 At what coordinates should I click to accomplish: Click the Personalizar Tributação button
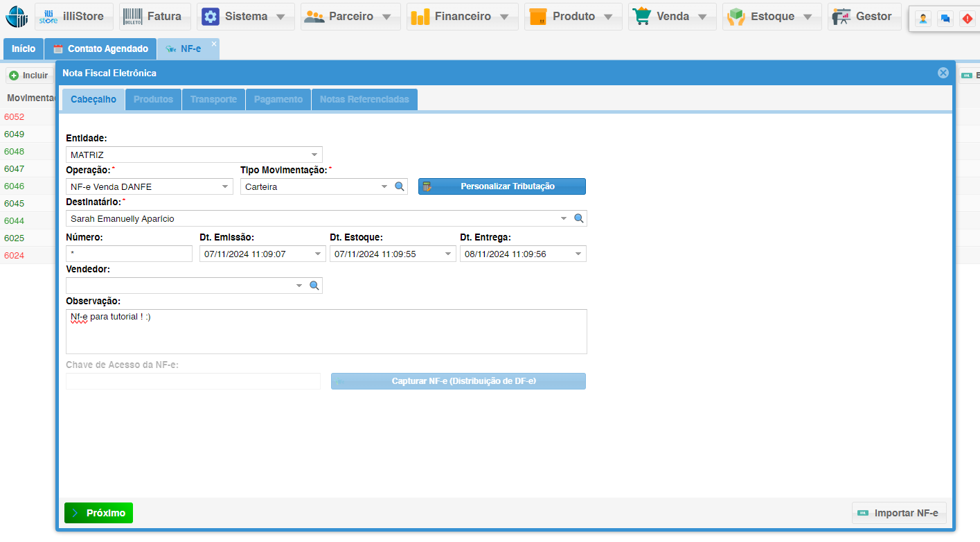[x=501, y=186]
